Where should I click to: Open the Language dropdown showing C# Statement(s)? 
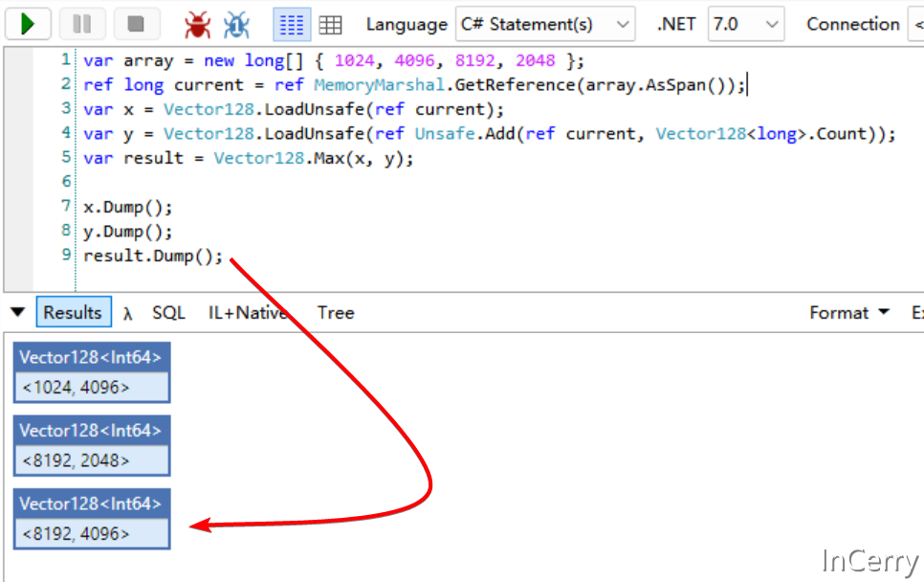pyautogui.click(x=544, y=24)
